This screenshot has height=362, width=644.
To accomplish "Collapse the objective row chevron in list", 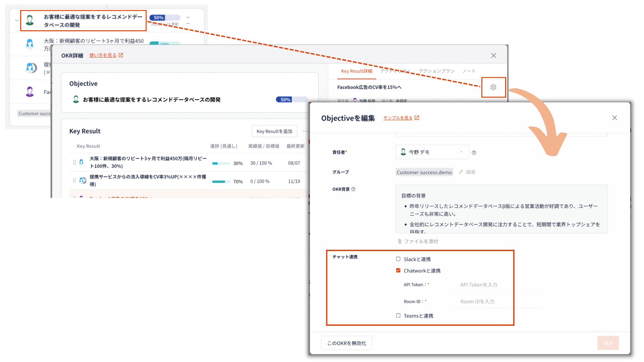I will (17, 20).
